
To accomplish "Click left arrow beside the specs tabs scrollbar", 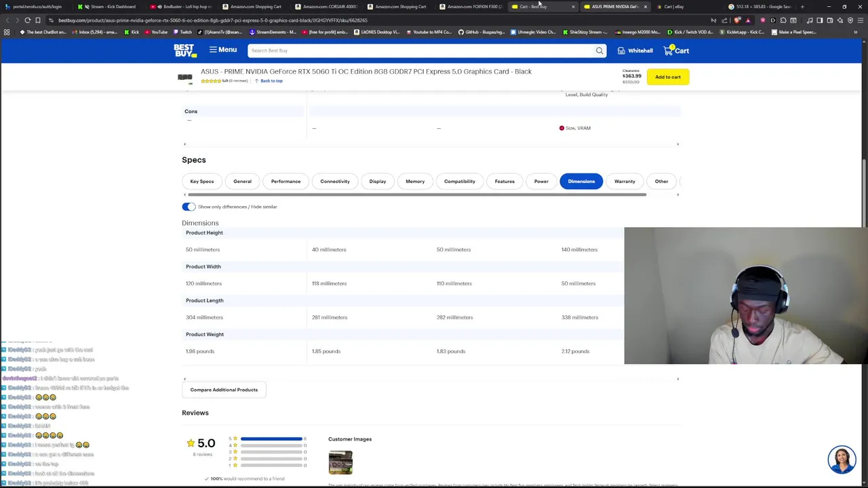I will [x=184, y=195].
